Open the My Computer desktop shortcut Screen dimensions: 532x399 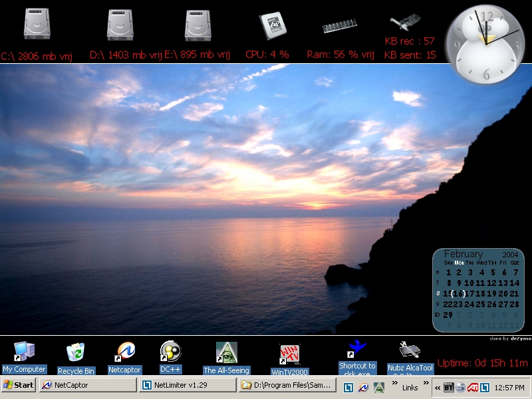[24, 357]
